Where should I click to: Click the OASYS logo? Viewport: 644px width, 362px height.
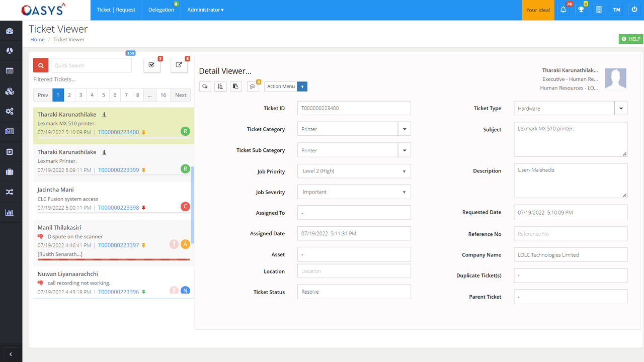pos(44,10)
